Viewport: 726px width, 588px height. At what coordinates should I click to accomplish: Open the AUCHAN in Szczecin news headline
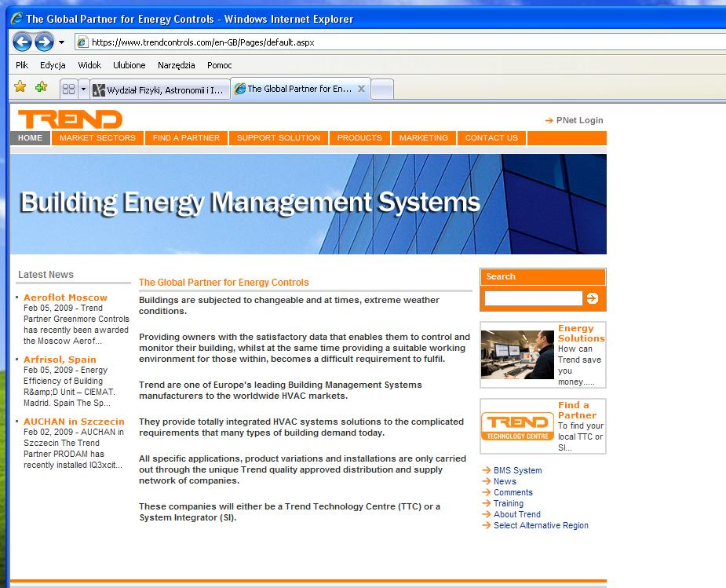[x=74, y=422]
